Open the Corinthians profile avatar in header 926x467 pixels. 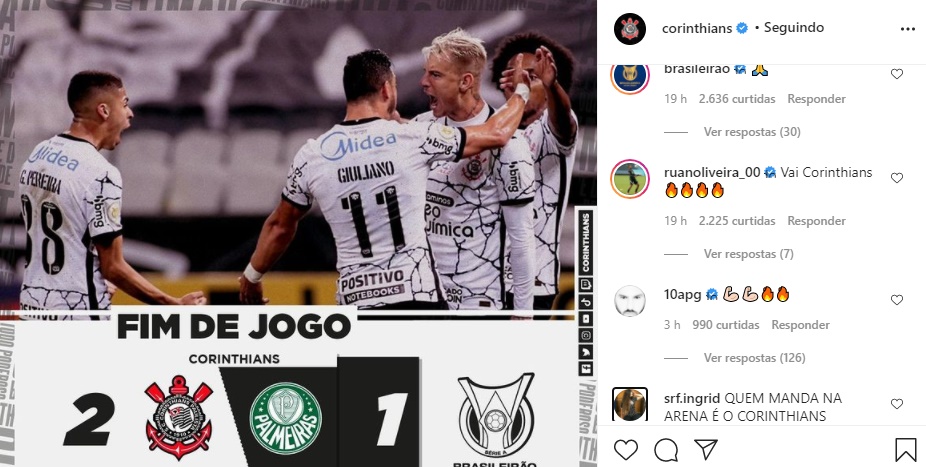630,29
